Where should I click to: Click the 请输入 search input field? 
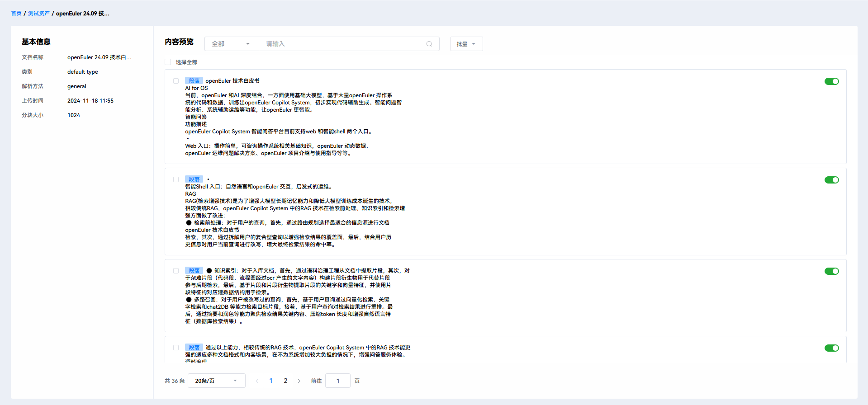(349, 44)
